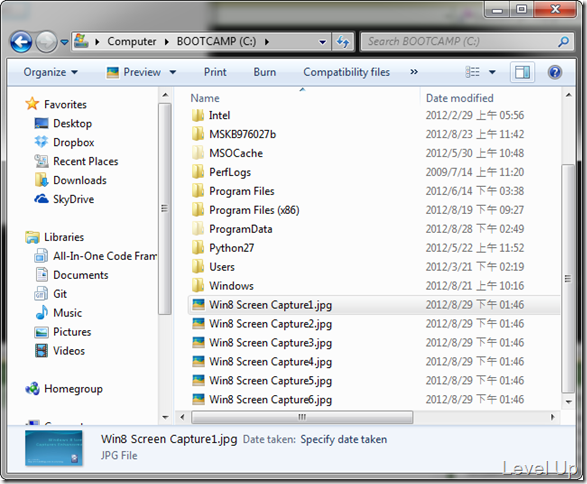The image size is (587, 484).
Task: Click the search magnifier icon
Action: [564, 42]
